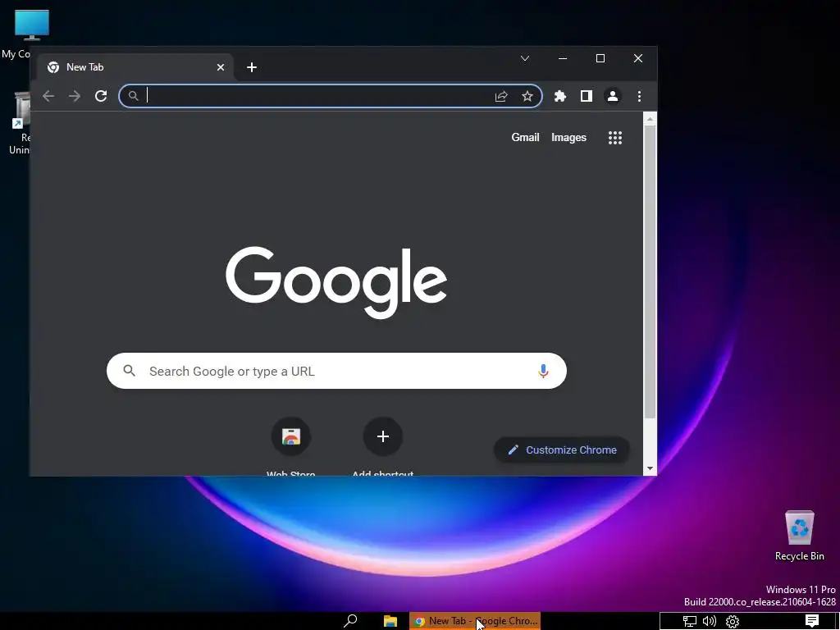Viewport: 840px width, 630px height.
Task: Click the forward navigation arrow
Action: click(x=75, y=96)
